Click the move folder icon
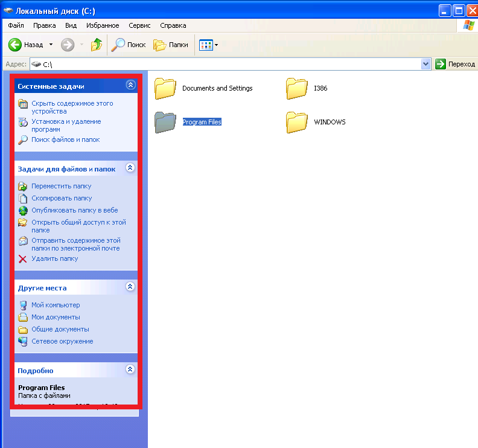The height and width of the screenshot is (448, 478). coord(23,187)
